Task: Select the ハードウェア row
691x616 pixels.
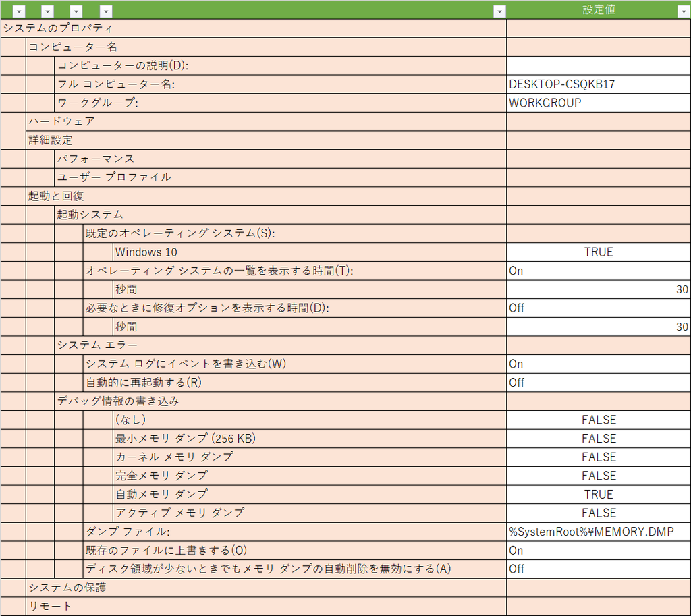Action: point(266,121)
